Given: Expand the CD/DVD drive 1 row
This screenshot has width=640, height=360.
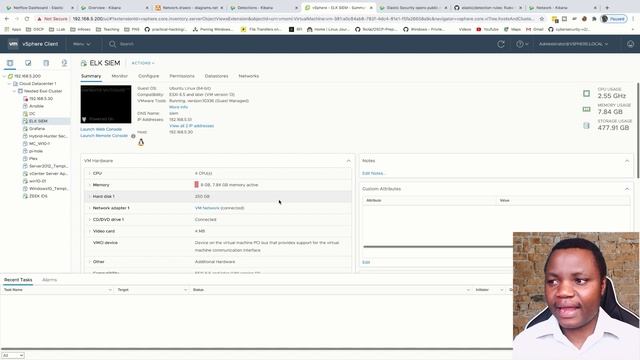Looking at the screenshot, I should [90, 220].
